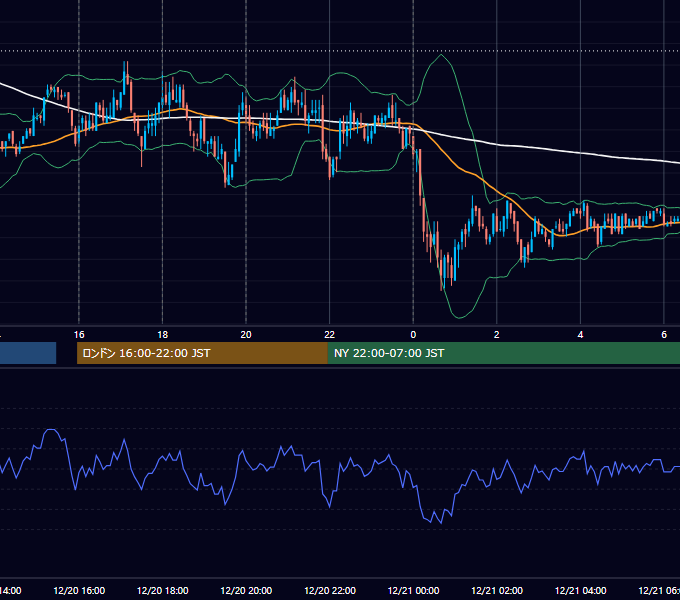Select the 20 hour label on price chart axis
Screen dimensions: 680x600
click(x=246, y=335)
